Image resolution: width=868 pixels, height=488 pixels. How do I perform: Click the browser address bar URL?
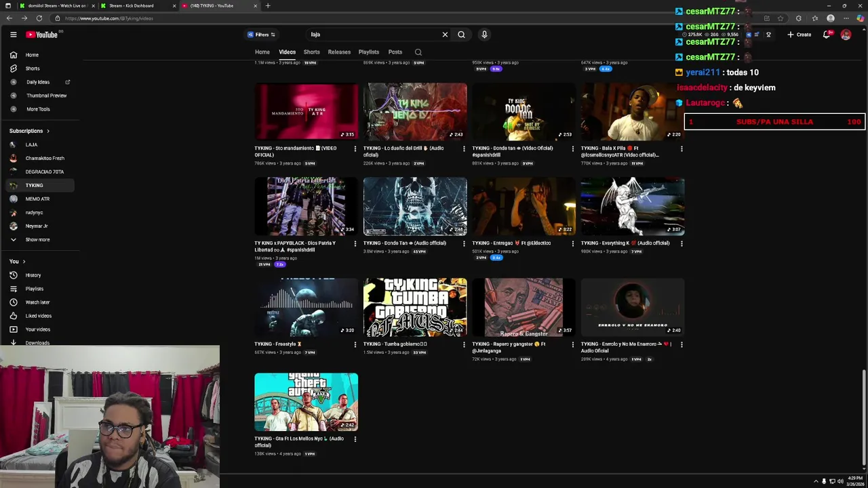[109, 18]
